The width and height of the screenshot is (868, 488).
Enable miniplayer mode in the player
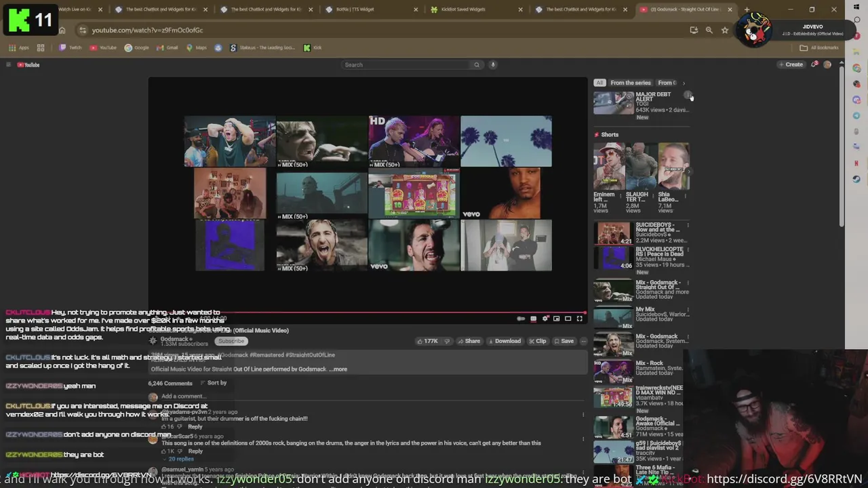click(557, 319)
